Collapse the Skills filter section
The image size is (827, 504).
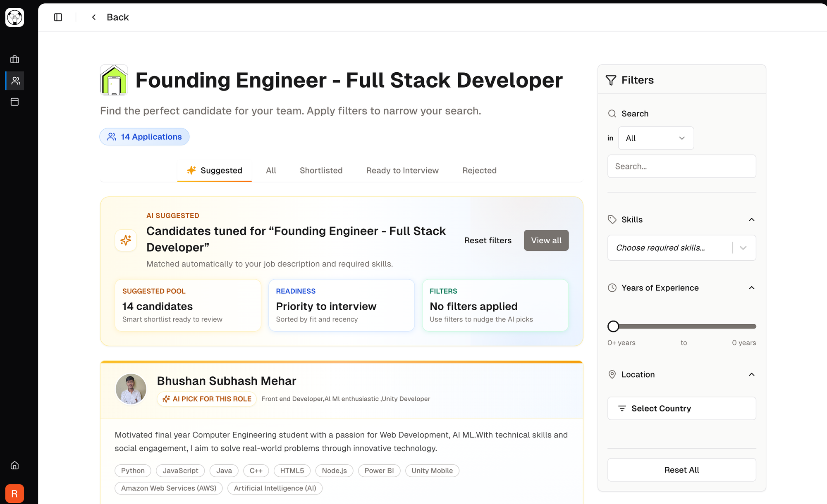click(x=751, y=220)
